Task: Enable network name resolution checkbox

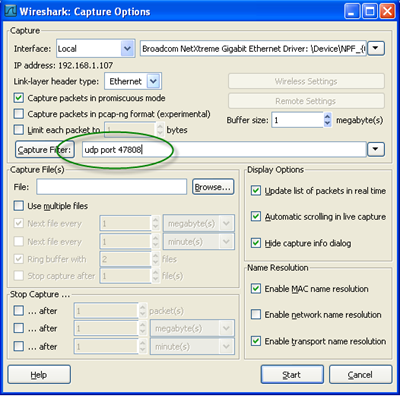Action: coord(256,315)
